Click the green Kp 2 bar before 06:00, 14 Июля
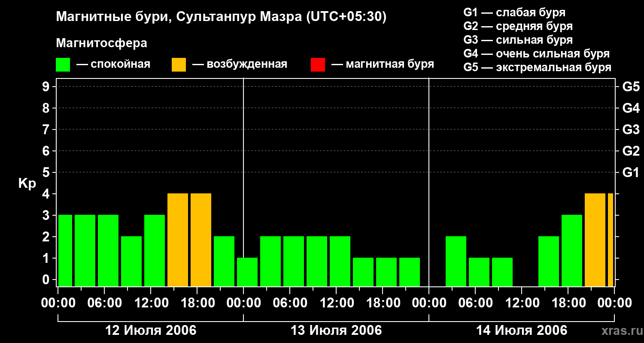This screenshot has width=644, height=343. point(456,261)
